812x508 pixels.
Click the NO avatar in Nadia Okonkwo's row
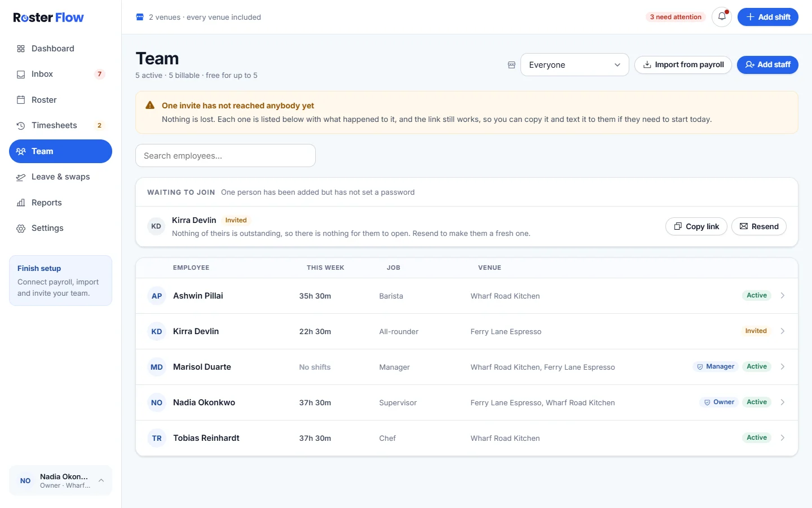click(157, 402)
